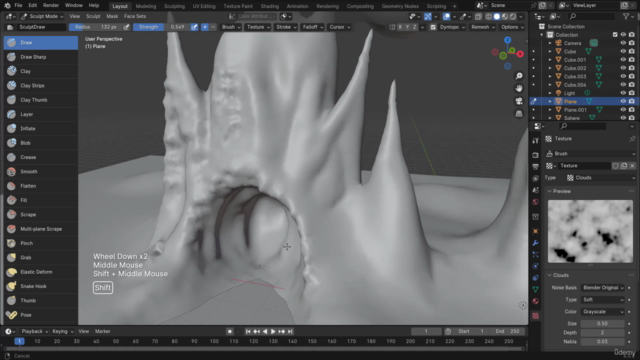Open the Brush settings dropdown

point(231,27)
